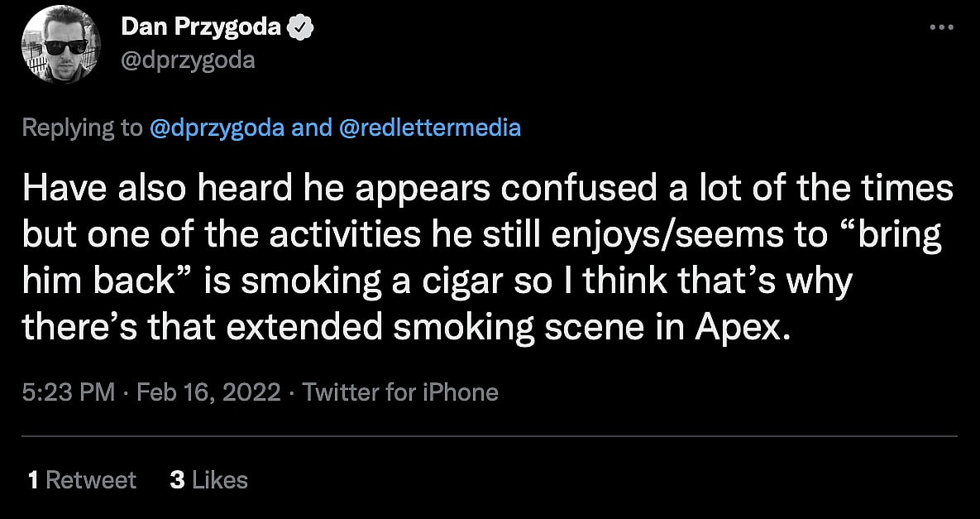Click the retweet count number 1

(x=33, y=479)
